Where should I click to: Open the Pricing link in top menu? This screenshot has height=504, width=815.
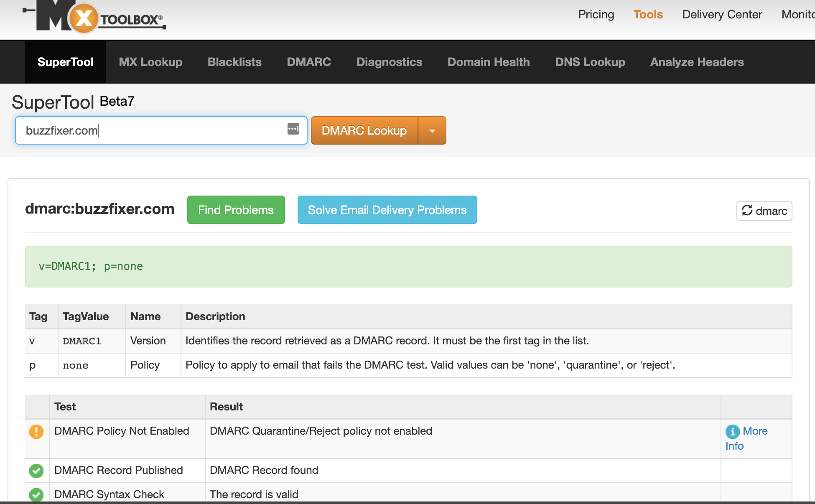596,15
